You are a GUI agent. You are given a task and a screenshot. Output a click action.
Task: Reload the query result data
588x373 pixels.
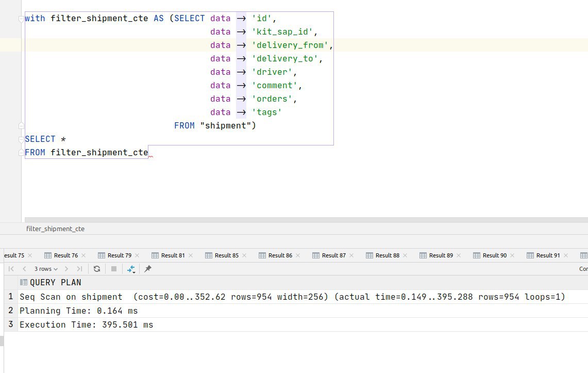[x=97, y=269]
